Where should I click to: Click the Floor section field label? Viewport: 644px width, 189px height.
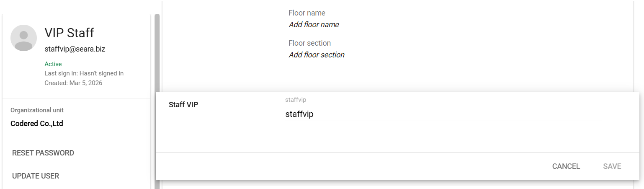(x=309, y=43)
